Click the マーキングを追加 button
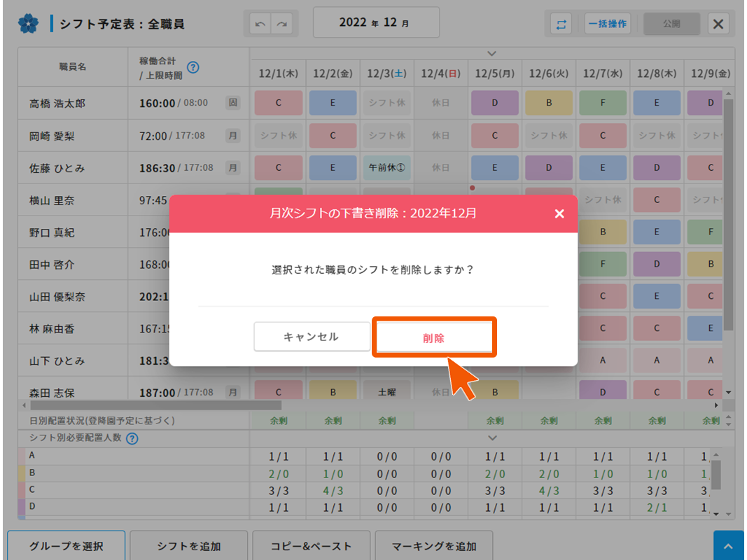 [434, 546]
